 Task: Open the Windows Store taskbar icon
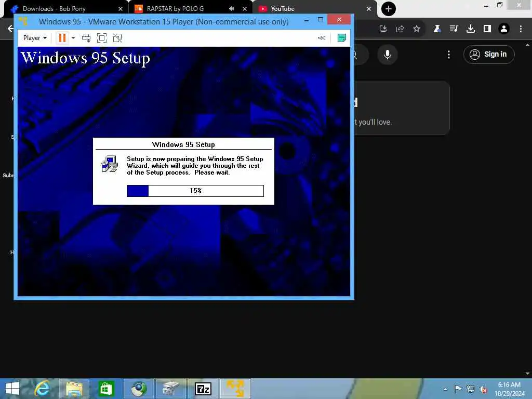coord(105,389)
